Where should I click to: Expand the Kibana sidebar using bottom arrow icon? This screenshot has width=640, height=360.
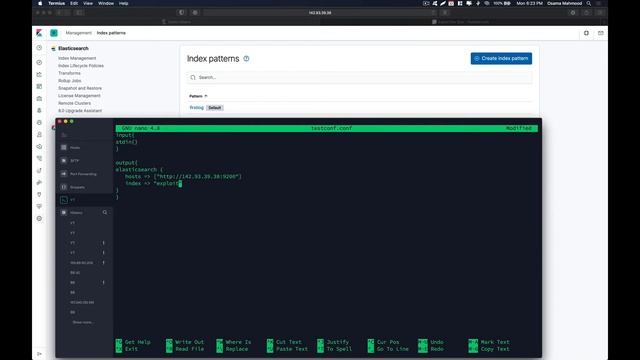39,353
